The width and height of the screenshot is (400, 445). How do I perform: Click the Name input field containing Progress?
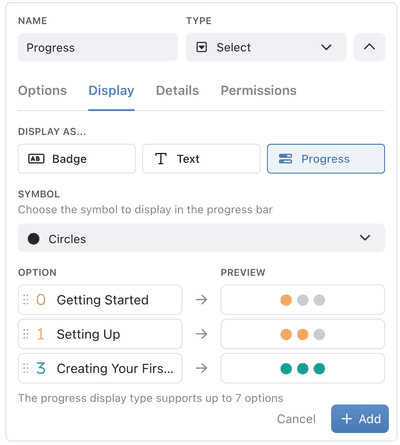[x=98, y=47]
